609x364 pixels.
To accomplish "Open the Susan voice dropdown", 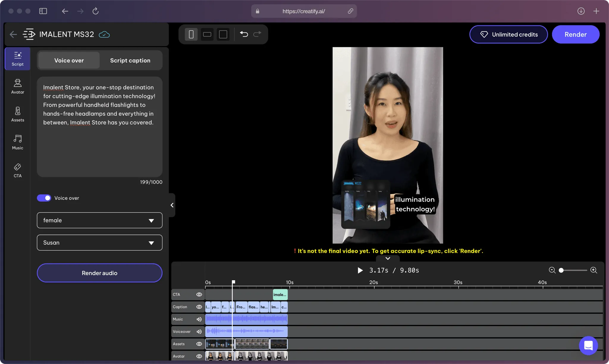I will coord(100,242).
